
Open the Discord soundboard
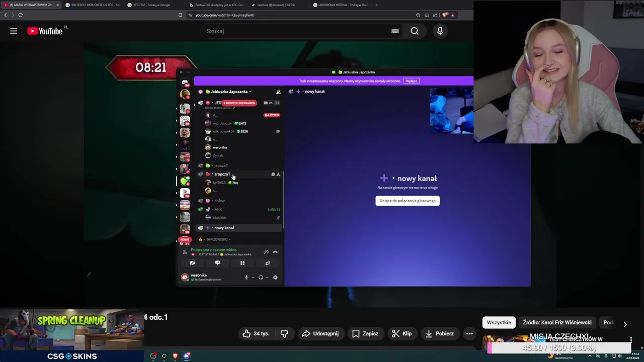click(268, 263)
